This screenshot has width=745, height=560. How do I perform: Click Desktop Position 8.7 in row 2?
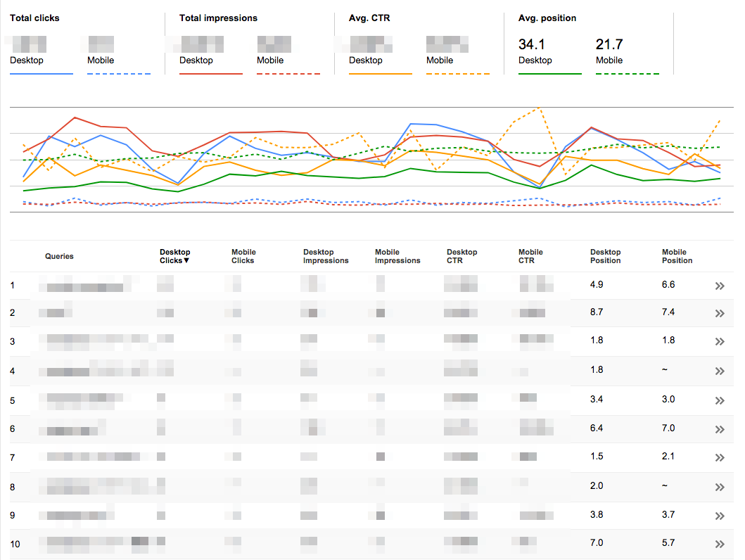coord(597,312)
